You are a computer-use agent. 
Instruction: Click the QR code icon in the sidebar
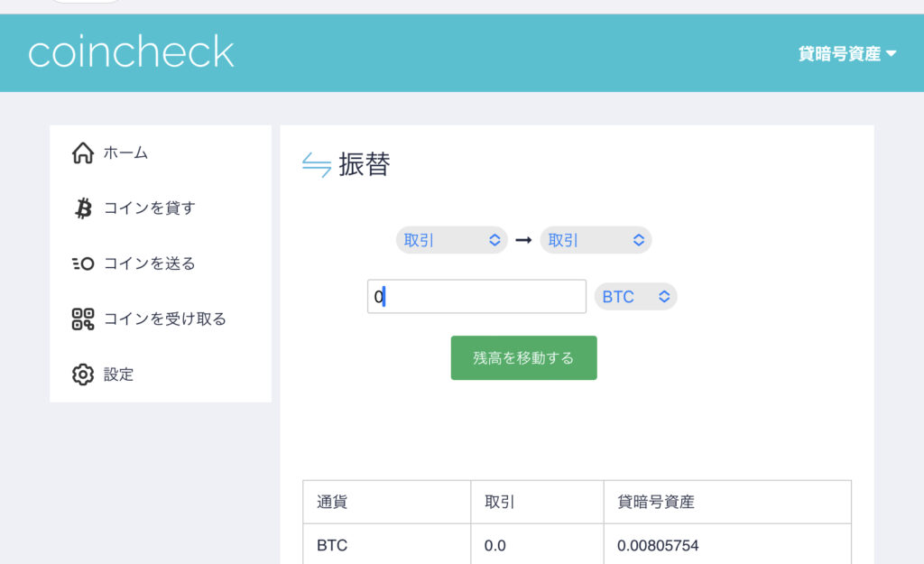(82, 319)
